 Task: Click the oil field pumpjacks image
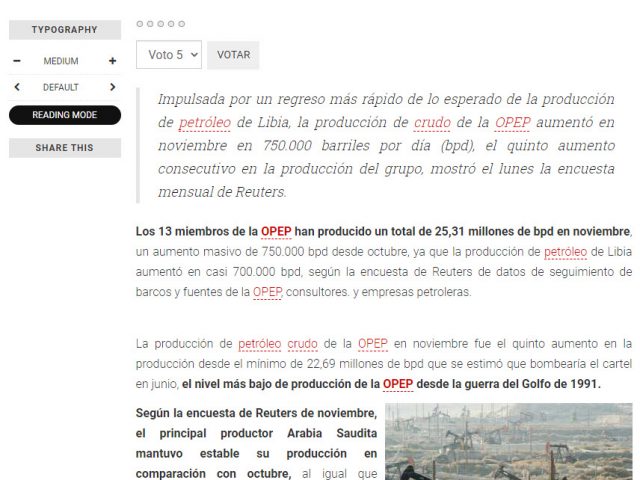pyautogui.click(x=509, y=441)
